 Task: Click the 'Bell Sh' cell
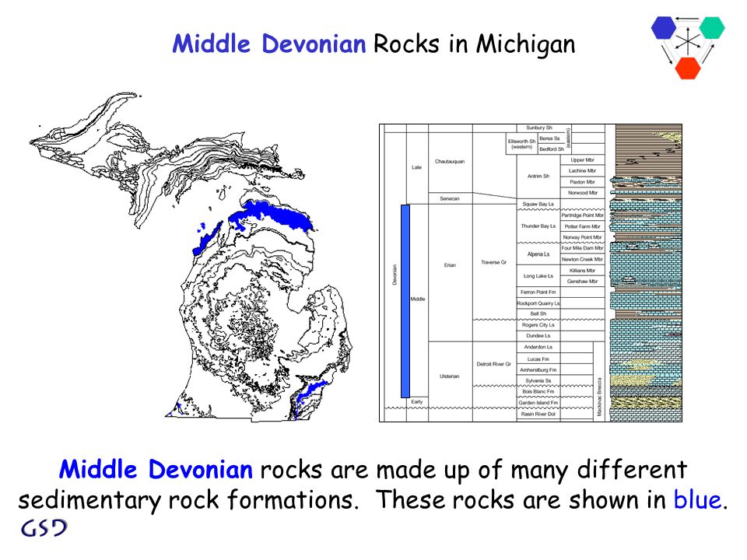pos(538,313)
